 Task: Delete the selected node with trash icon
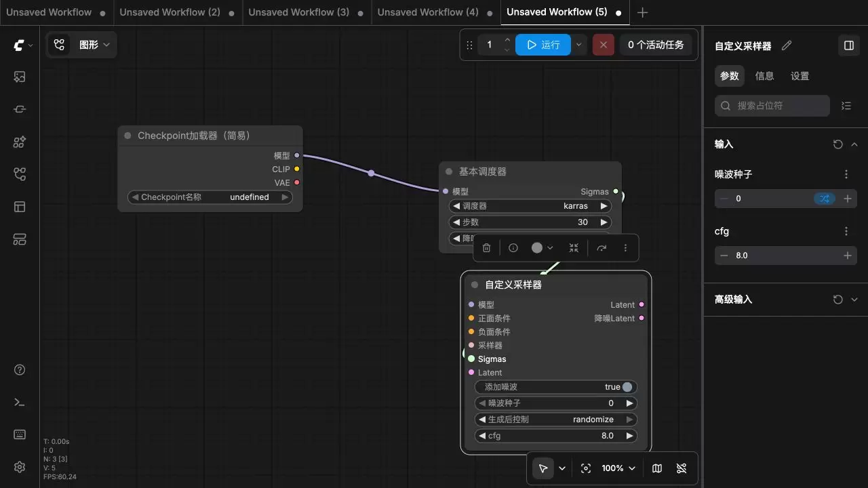(x=486, y=248)
